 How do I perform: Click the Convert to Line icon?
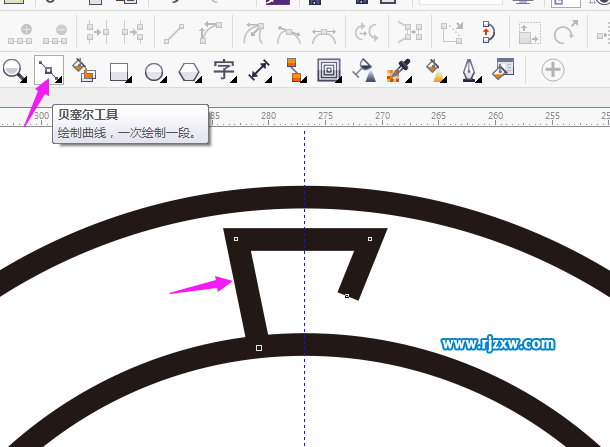point(174,33)
